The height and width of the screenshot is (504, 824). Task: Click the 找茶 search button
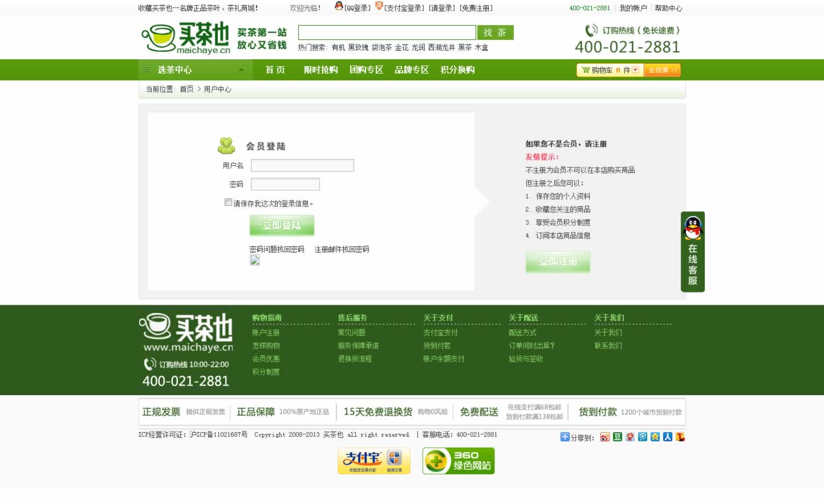(495, 33)
